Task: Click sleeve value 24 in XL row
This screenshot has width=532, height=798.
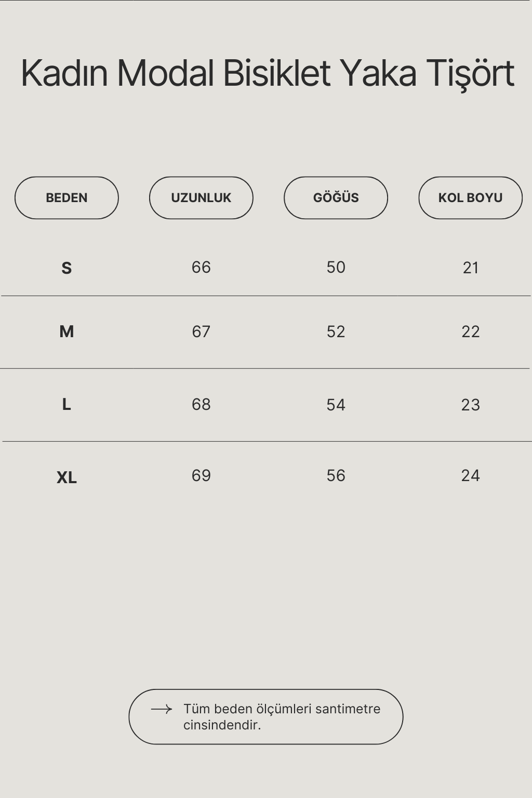Action: (x=470, y=475)
